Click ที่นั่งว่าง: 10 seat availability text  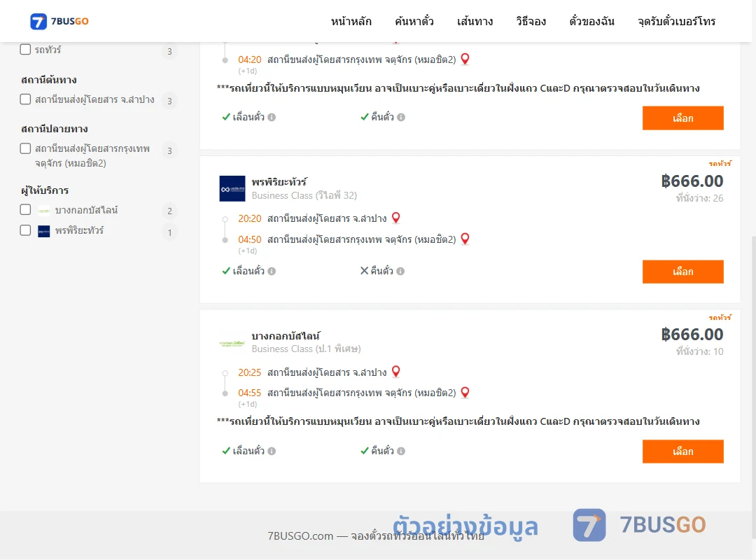[699, 351]
